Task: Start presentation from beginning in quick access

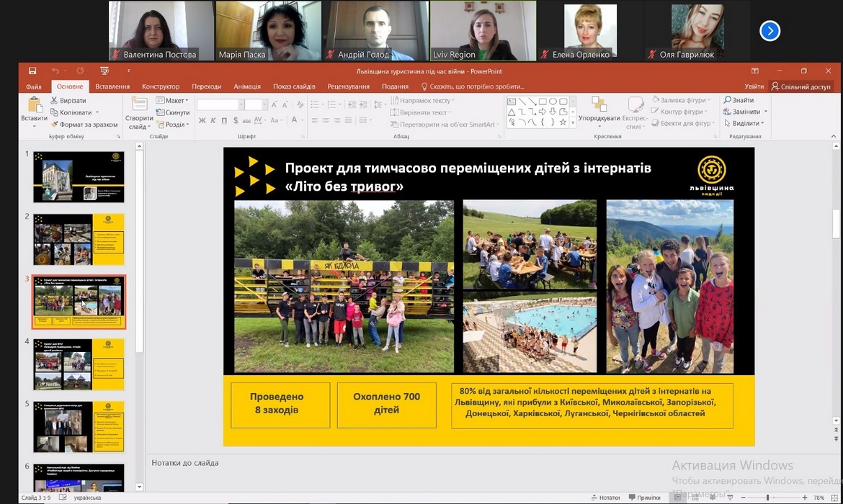Action: click(x=104, y=71)
